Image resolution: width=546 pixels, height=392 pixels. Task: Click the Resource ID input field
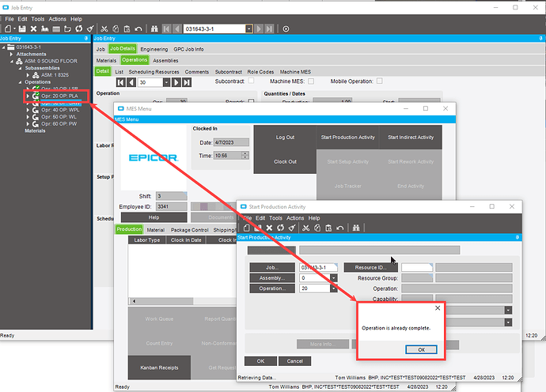pos(417,267)
